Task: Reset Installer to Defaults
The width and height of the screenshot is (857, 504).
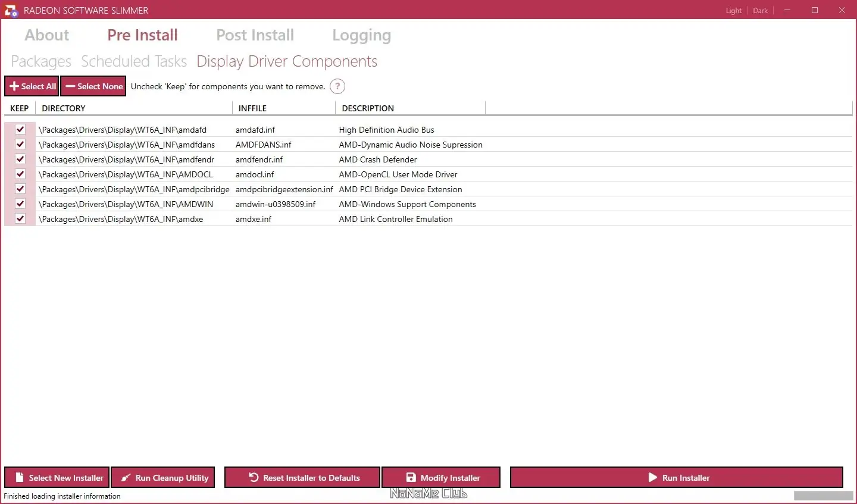Action: [x=302, y=478]
